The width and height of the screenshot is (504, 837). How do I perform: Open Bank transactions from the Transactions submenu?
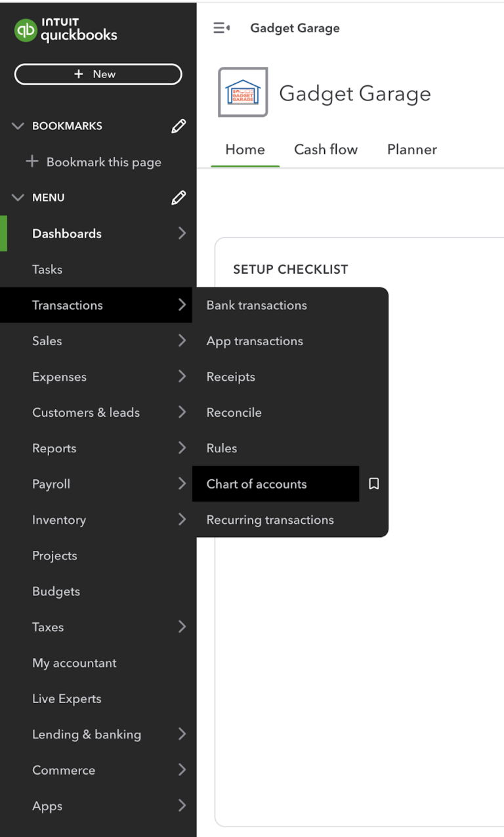pyautogui.click(x=256, y=305)
